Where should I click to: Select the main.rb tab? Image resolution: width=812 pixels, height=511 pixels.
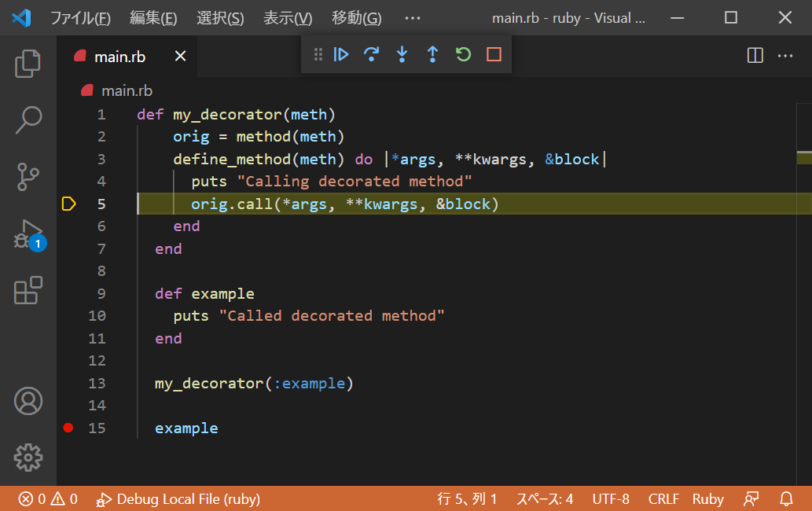point(127,56)
